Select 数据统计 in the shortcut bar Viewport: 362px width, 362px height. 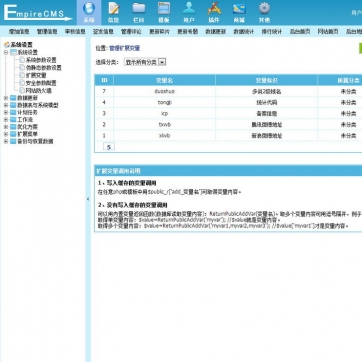243,32
